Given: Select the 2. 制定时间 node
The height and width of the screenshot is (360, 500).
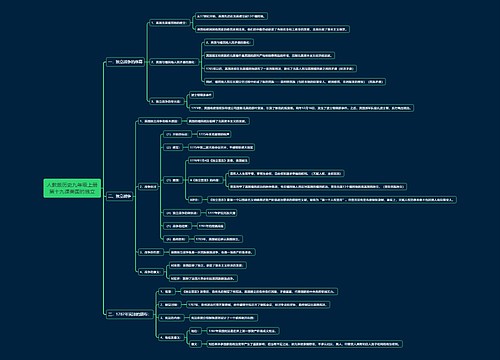Looking at the screenshot, I should (169, 304).
